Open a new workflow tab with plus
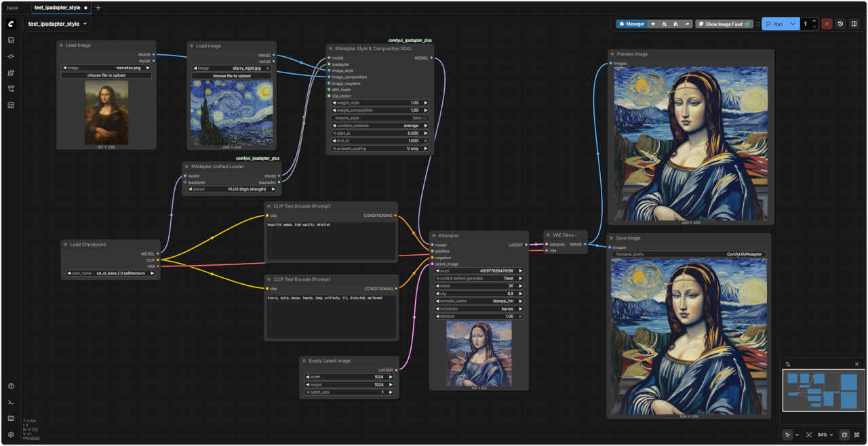The width and height of the screenshot is (868, 446). point(98,7)
